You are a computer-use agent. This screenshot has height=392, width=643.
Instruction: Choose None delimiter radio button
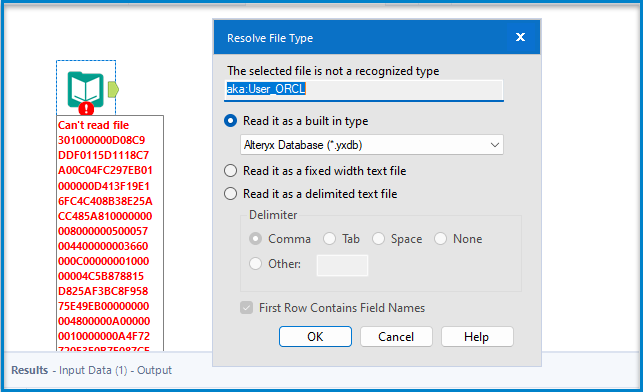(x=440, y=239)
